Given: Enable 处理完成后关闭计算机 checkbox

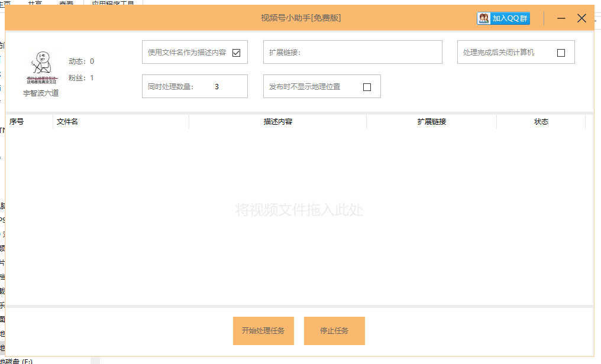Looking at the screenshot, I should point(561,53).
